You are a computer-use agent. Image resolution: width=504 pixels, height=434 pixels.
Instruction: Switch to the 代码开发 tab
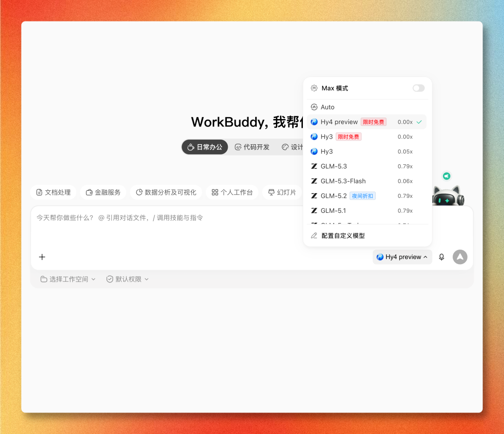coord(252,147)
